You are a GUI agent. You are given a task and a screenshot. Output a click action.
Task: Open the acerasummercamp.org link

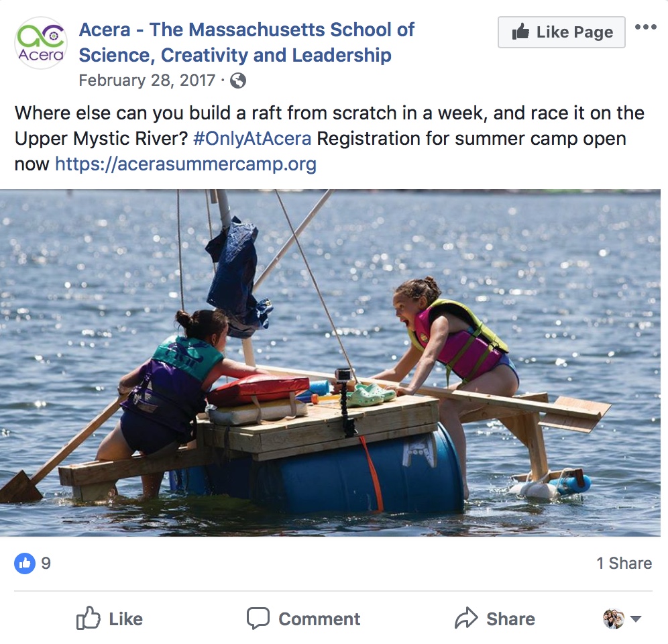(x=185, y=164)
